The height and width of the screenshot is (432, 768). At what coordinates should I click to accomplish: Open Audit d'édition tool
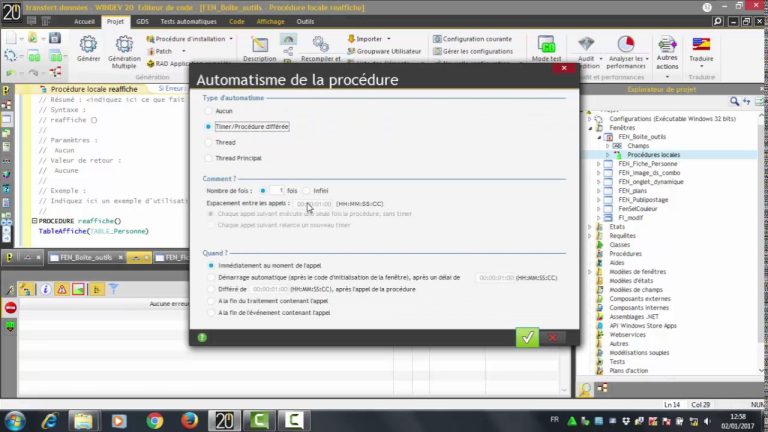coord(586,45)
